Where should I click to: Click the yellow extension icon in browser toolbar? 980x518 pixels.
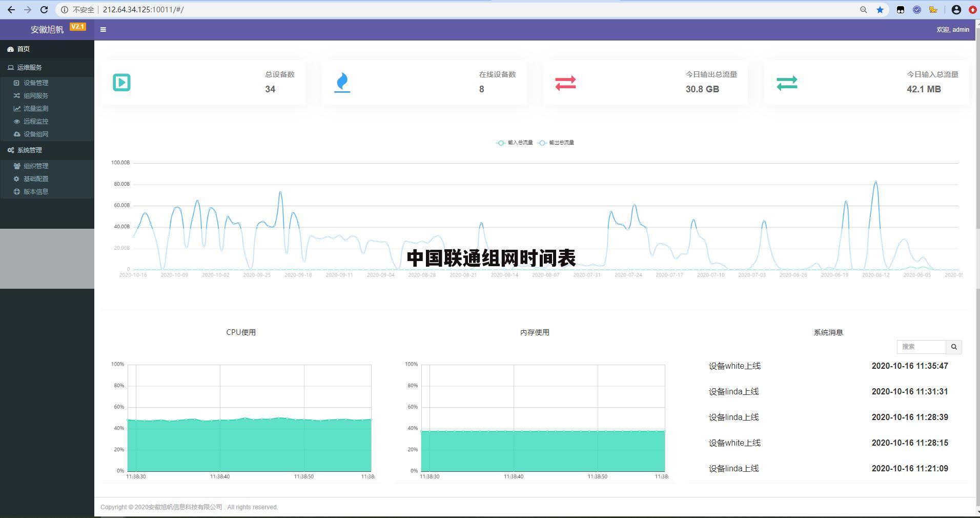(933, 10)
